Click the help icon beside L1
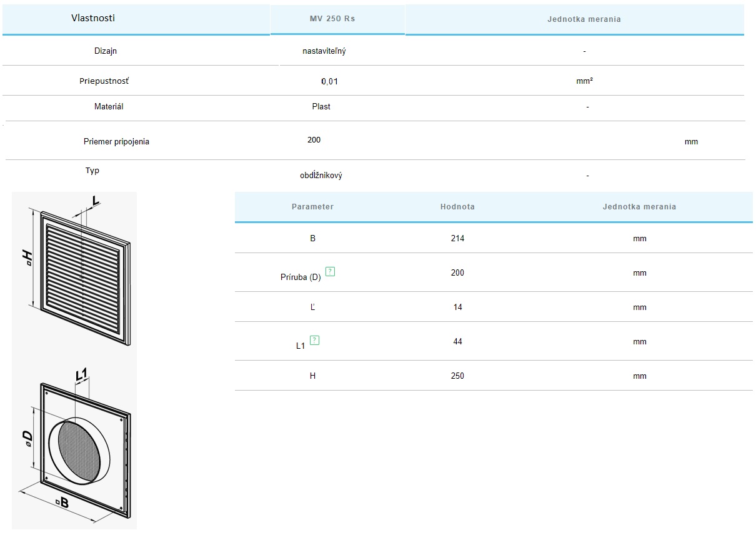 click(x=315, y=340)
